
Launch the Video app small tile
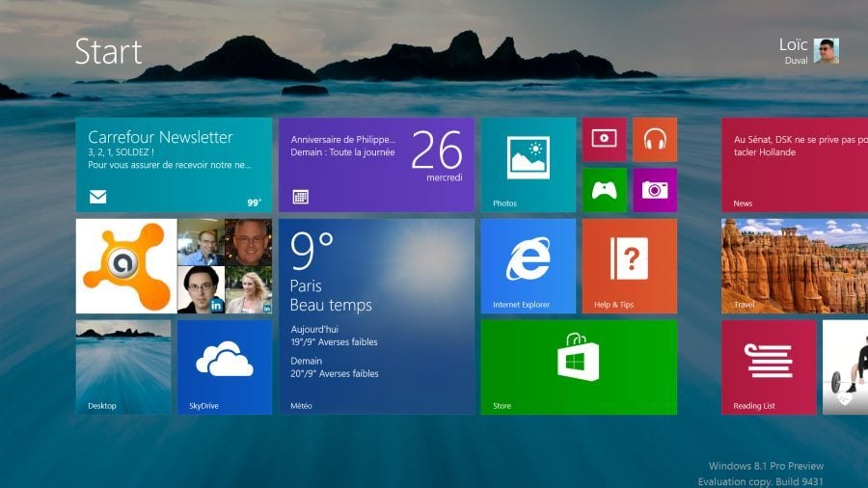click(604, 140)
